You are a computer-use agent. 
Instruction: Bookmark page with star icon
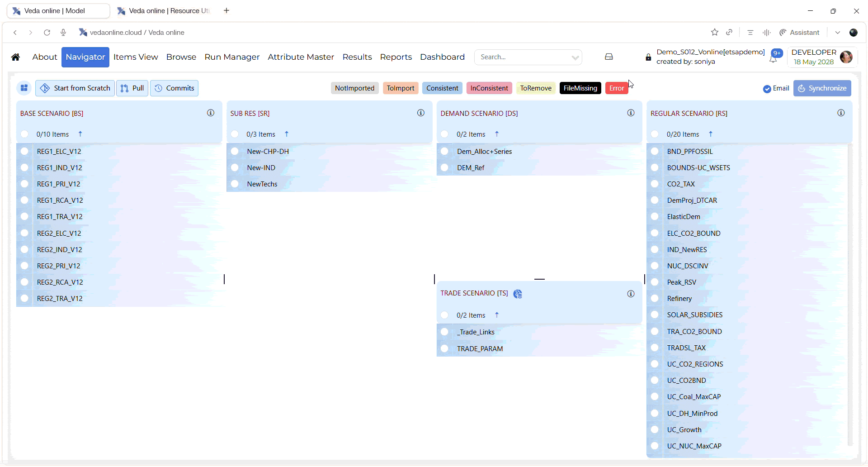715,32
